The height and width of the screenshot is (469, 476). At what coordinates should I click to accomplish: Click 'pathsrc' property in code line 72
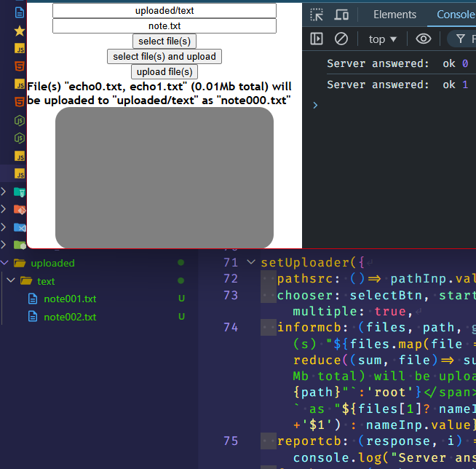click(x=305, y=278)
